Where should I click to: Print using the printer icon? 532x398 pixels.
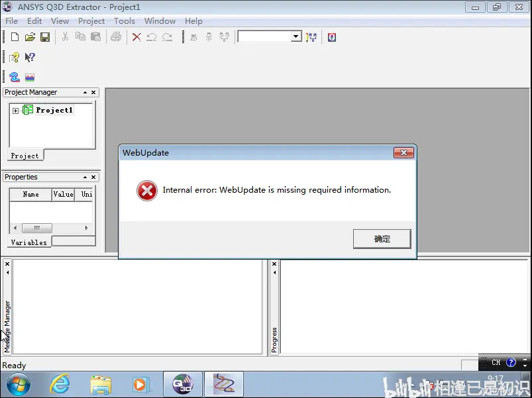(x=116, y=36)
